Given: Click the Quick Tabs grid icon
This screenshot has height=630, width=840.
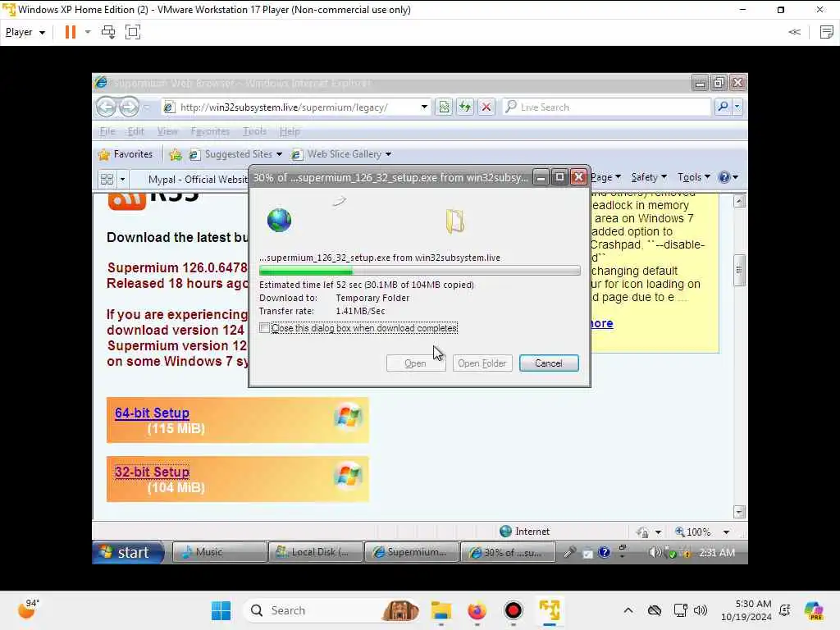Looking at the screenshot, I should point(107,179).
